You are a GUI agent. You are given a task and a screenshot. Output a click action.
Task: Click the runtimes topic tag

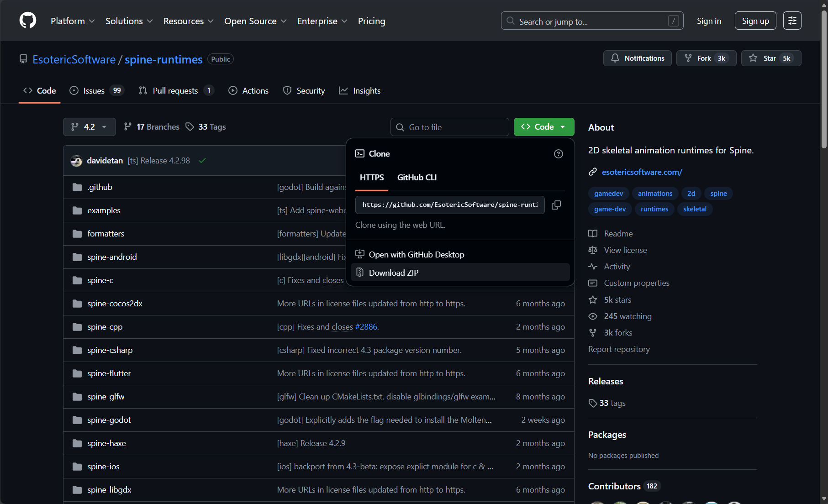654,209
